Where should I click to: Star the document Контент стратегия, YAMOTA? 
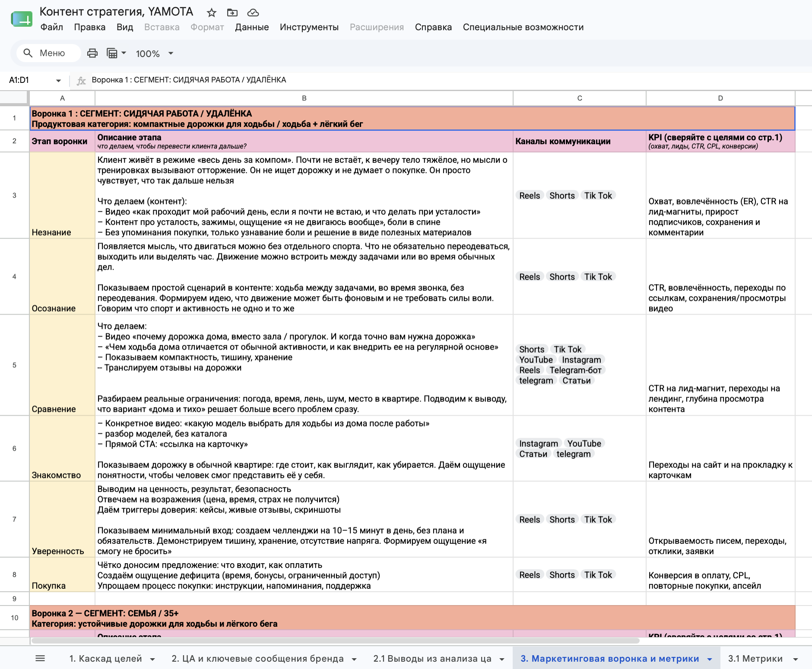pos(211,13)
